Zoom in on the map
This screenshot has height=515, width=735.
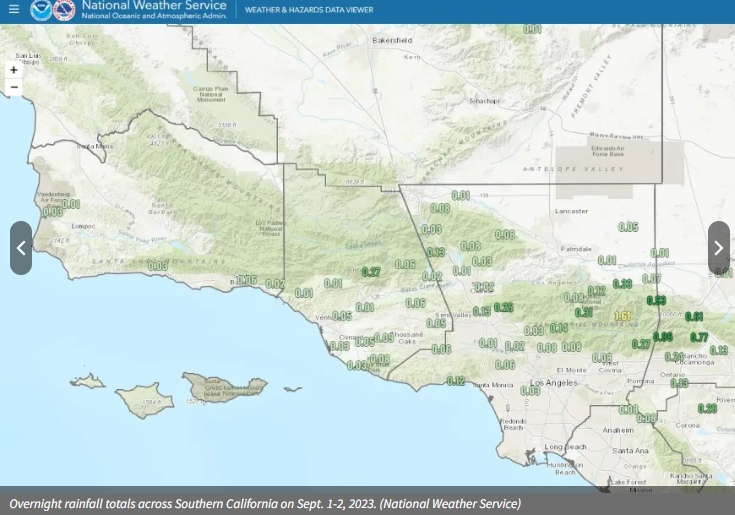pos(14,70)
